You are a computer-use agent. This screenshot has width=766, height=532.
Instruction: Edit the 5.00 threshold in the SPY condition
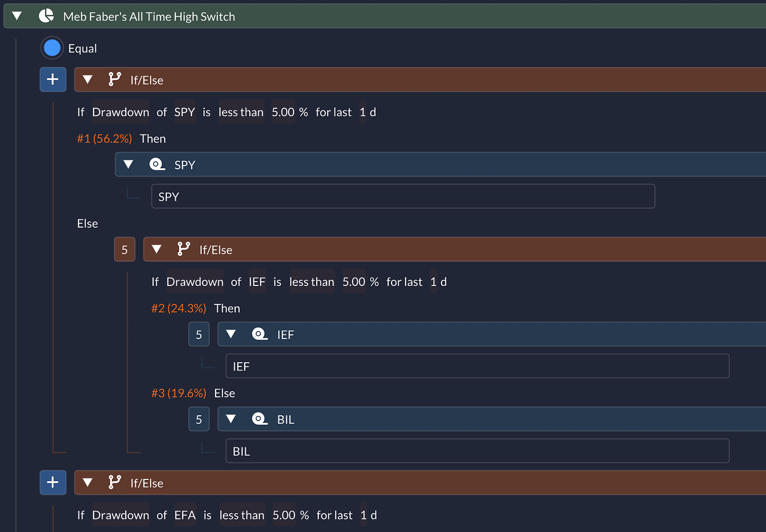(x=283, y=112)
